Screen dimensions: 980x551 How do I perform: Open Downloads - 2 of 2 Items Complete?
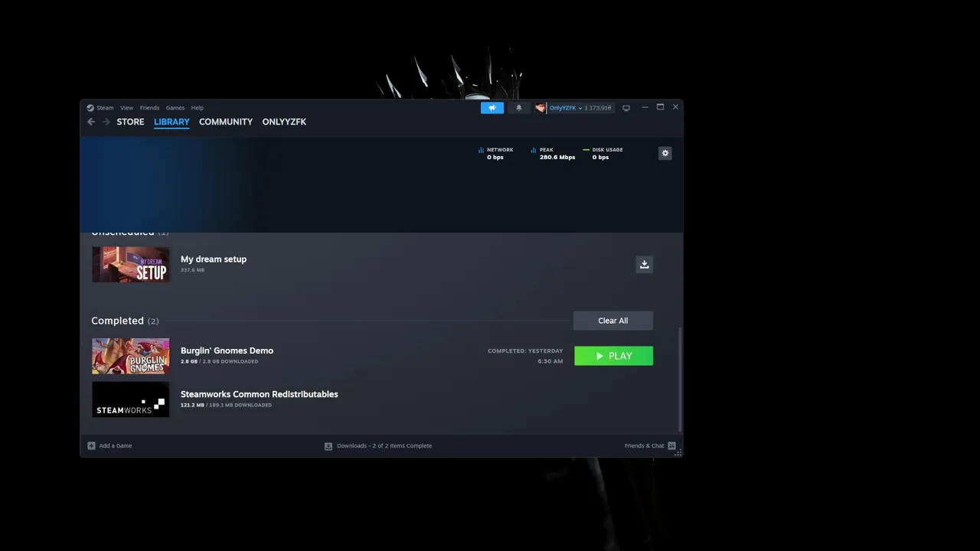point(384,445)
